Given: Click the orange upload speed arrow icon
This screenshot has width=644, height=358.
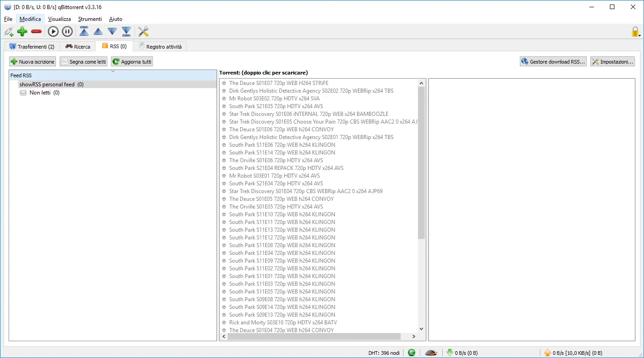Looking at the screenshot, I should (548, 353).
